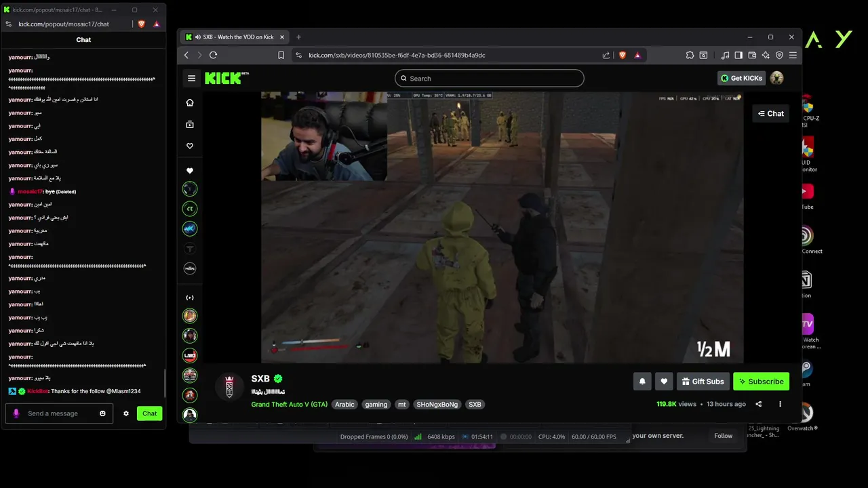
Task: Click the Send a message input field
Action: pyautogui.click(x=58, y=413)
